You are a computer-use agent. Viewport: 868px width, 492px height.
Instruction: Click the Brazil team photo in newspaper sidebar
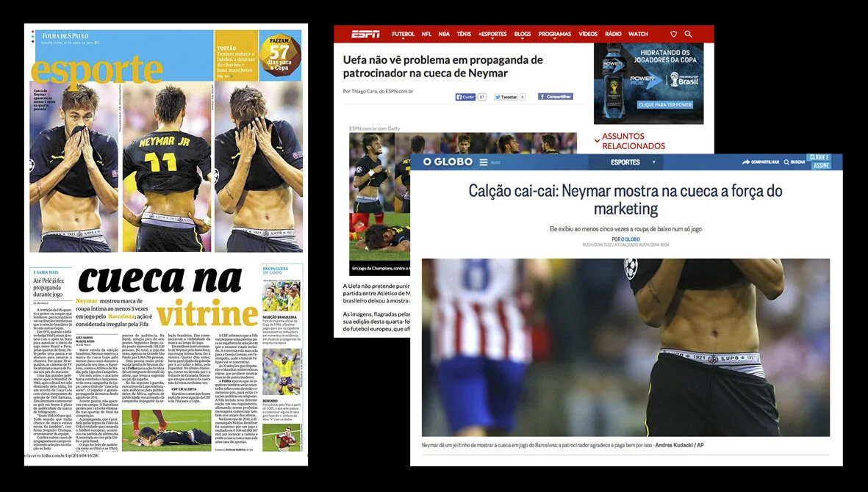(x=281, y=296)
